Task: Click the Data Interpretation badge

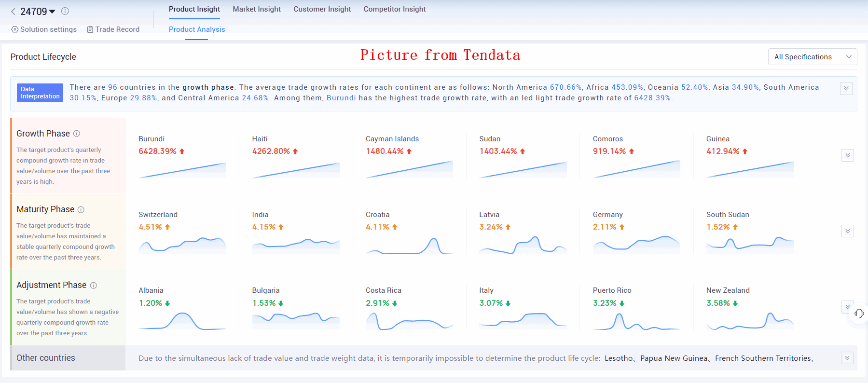Action: pyautogui.click(x=40, y=93)
